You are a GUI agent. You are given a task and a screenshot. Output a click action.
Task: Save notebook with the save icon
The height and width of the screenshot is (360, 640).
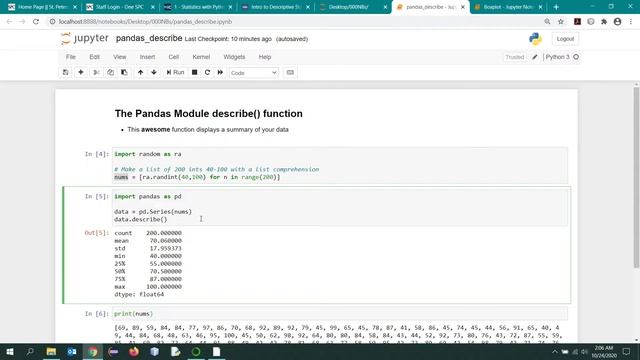click(x=65, y=72)
